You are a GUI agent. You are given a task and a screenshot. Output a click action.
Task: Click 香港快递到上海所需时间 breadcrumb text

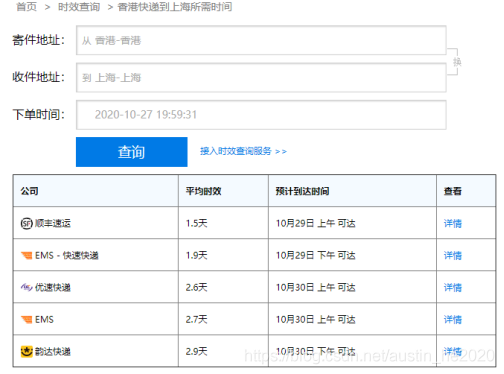175,7
